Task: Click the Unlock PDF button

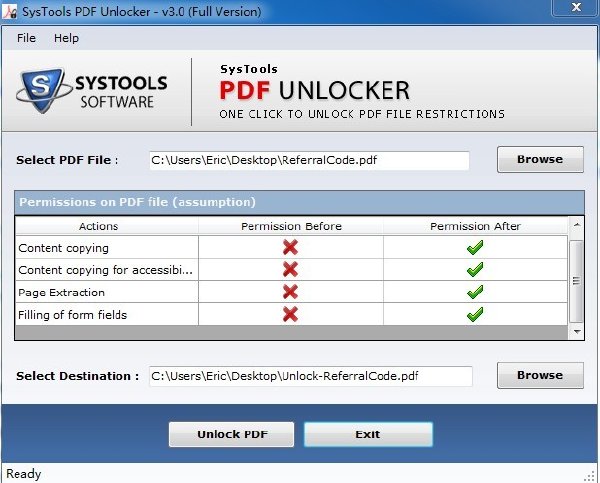Action: point(232,434)
